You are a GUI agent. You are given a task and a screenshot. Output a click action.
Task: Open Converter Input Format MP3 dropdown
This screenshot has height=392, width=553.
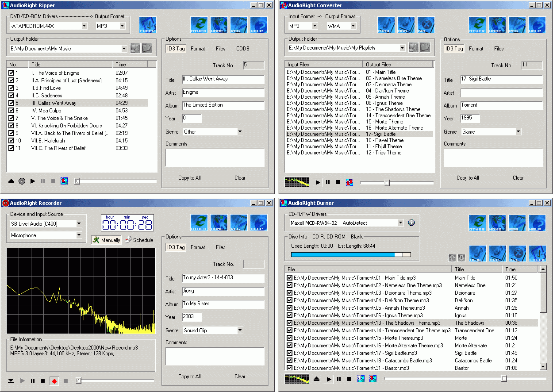coord(314,26)
